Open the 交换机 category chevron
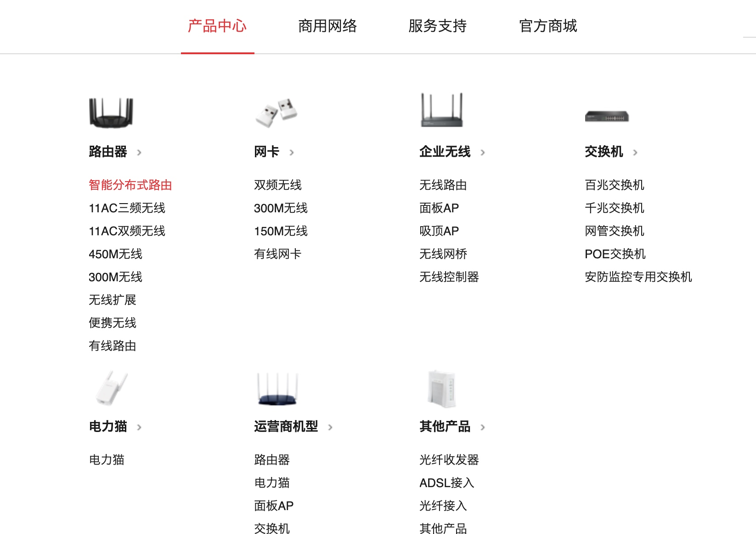 [x=635, y=153]
